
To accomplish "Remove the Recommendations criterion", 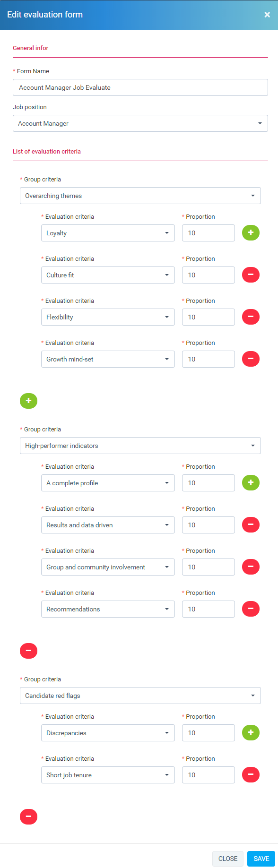I will 251,609.
